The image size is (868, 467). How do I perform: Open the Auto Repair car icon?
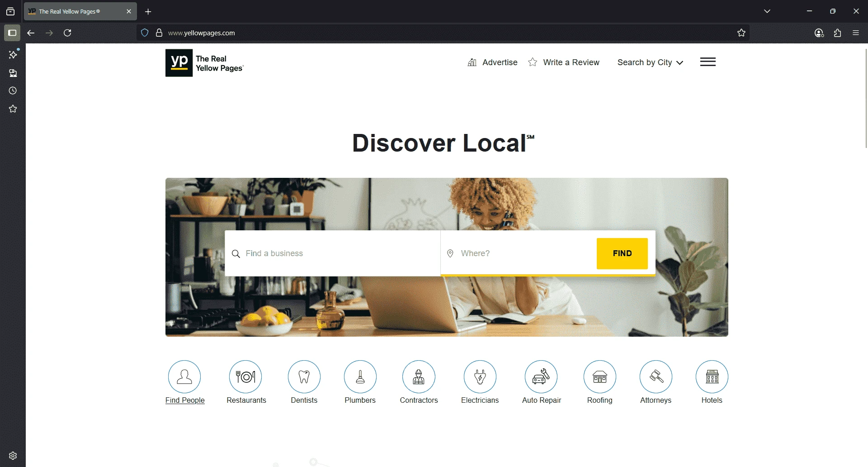(541, 376)
